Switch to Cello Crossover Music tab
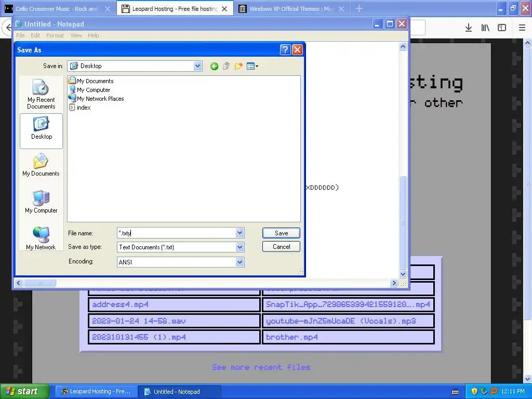Viewport: 532px width, 399px height. pos(58,9)
